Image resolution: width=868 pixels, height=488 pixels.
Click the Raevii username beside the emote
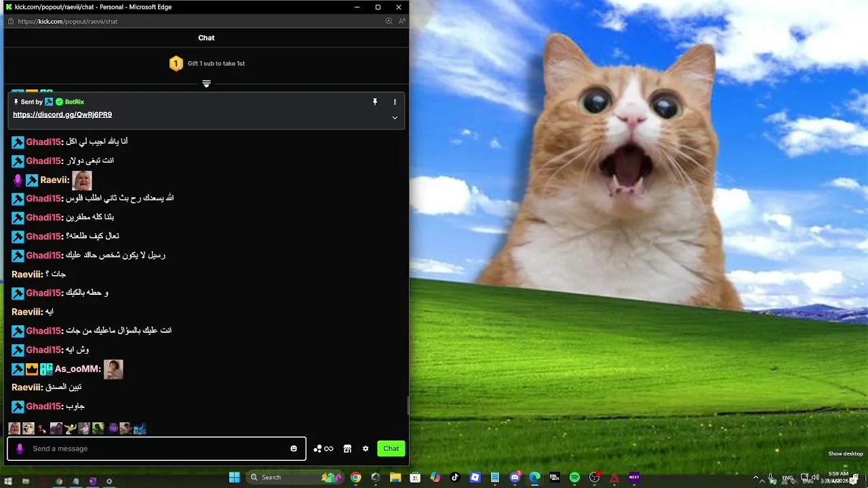point(54,180)
